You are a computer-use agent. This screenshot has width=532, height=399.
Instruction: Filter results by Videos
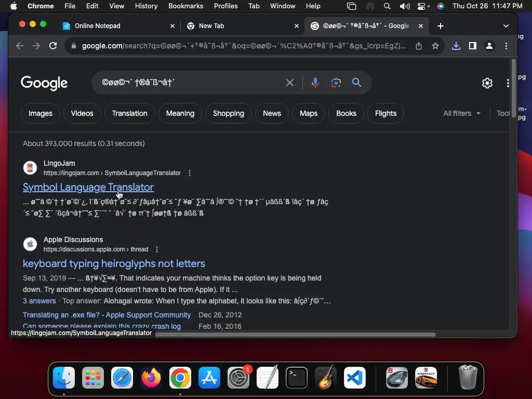82,113
